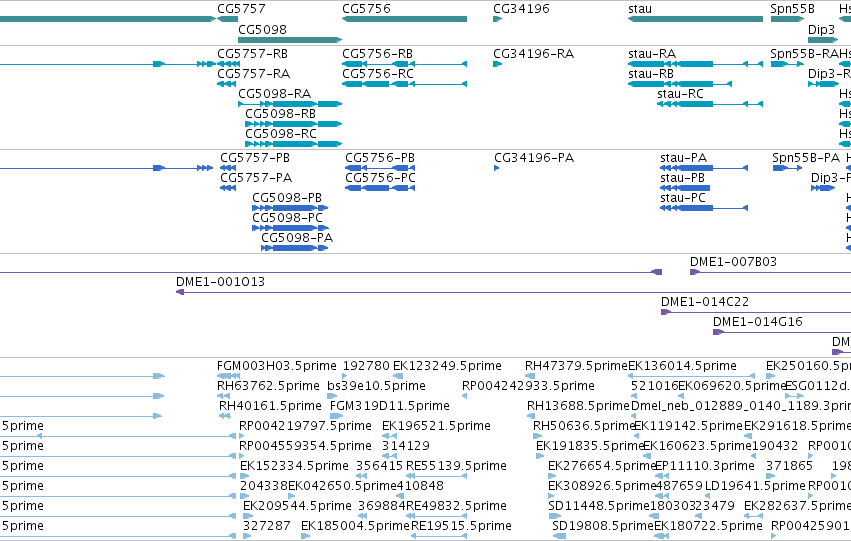
Task: Select the stau-PB protein label
Action: pyautogui.click(x=682, y=178)
